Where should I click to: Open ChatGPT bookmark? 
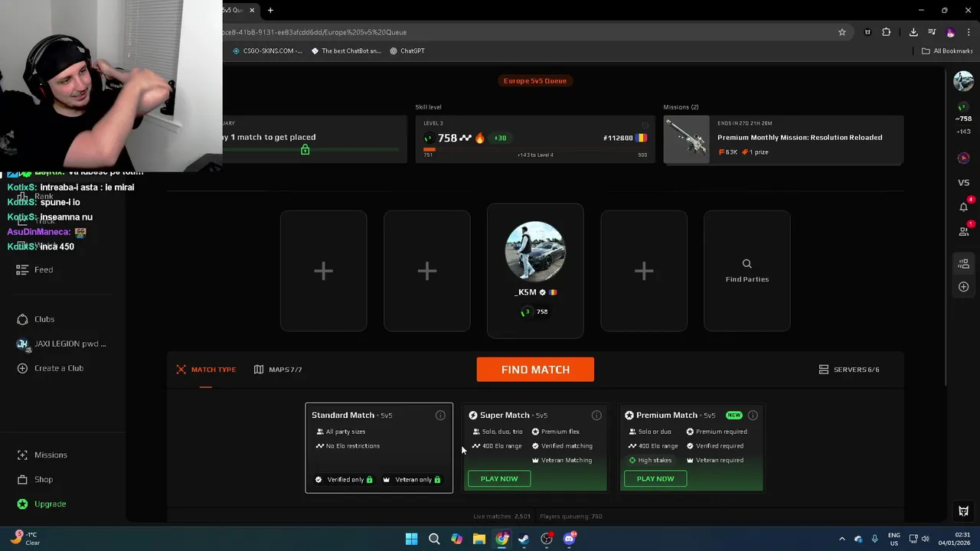pos(407,51)
